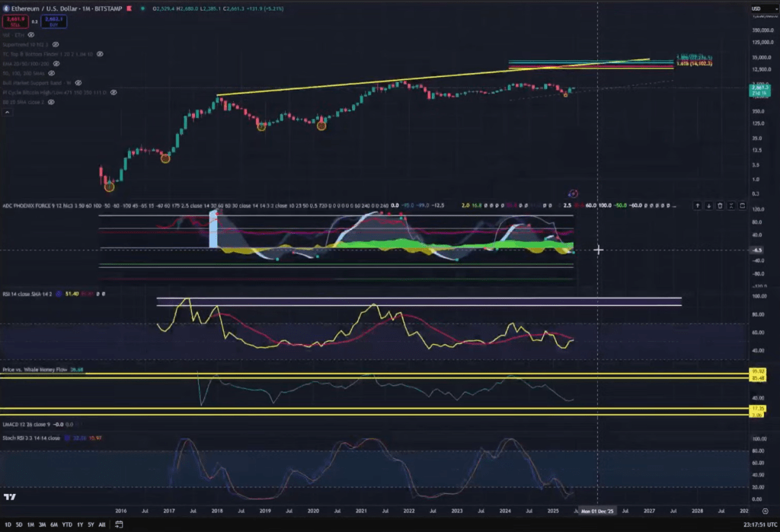Click the Mon 01 Dec '25 axis marker
The width and height of the screenshot is (780, 532).
pyautogui.click(x=599, y=511)
